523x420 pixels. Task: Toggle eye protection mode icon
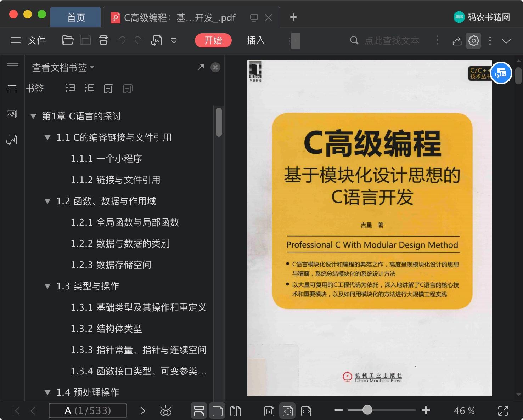coord(165,411)
